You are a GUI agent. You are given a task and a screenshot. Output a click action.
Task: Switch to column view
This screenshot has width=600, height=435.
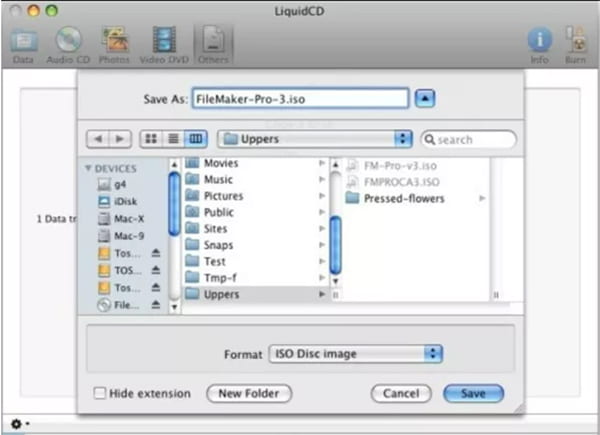196,139
